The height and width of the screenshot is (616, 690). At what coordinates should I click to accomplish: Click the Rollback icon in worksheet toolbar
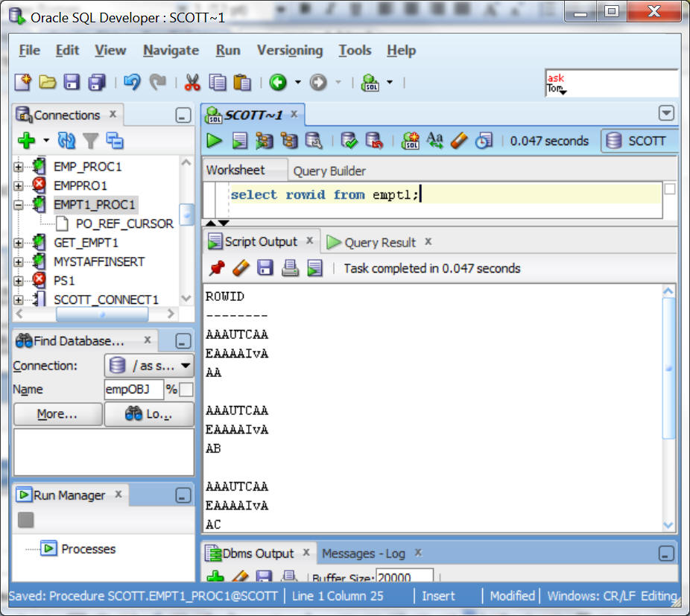[373, 141]
